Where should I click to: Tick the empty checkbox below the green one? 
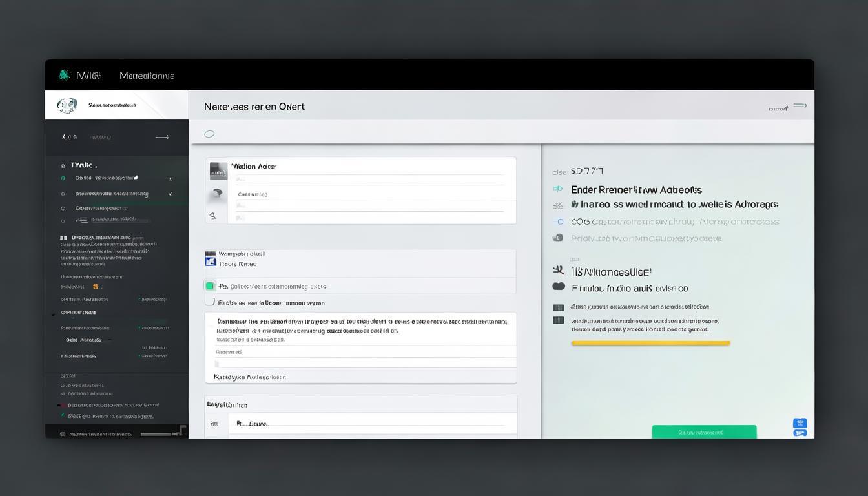coord(210,301)
